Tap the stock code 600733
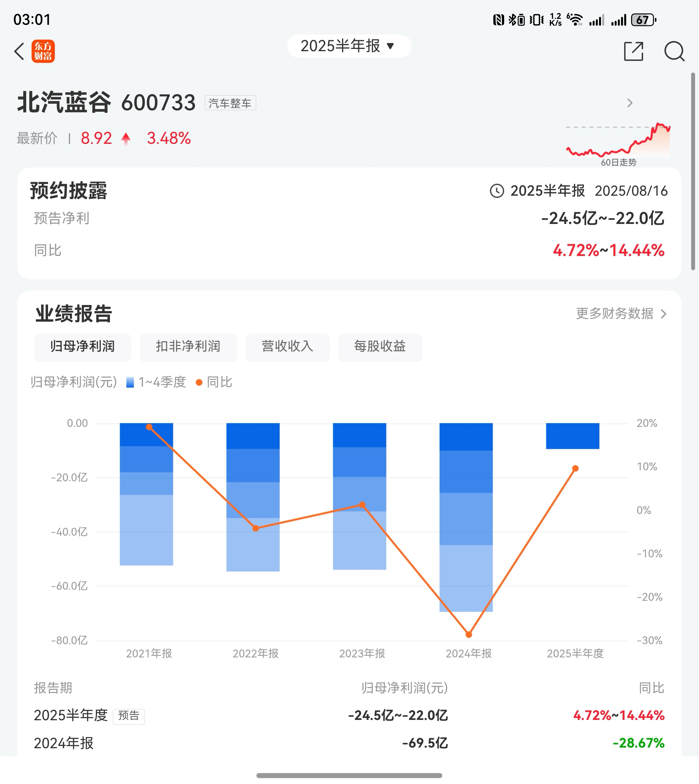This screenshot has width=699, height=784. click(158, 103)
